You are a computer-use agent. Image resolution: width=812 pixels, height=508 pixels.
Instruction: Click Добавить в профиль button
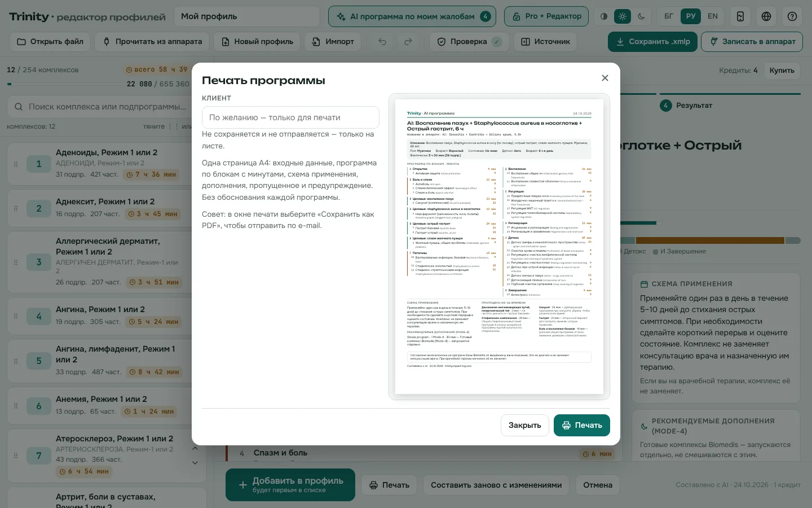coord(290,485)
